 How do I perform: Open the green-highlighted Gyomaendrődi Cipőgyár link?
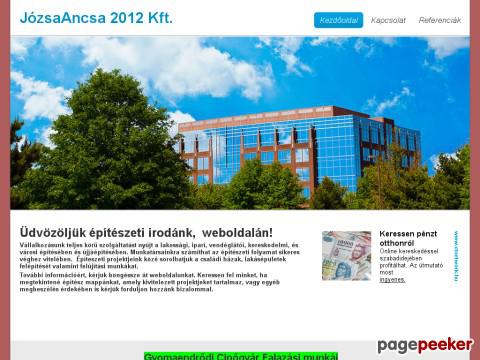(x=241, y=356)
